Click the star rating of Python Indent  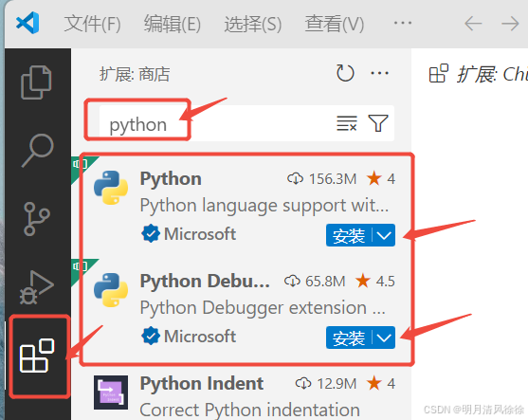[381, 383]
